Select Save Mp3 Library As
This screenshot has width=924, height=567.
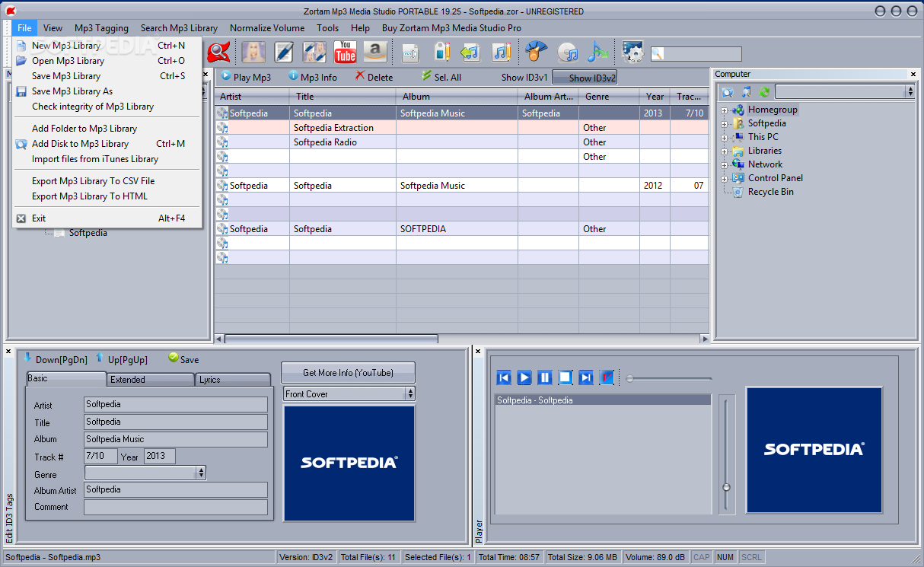point(107,91)
